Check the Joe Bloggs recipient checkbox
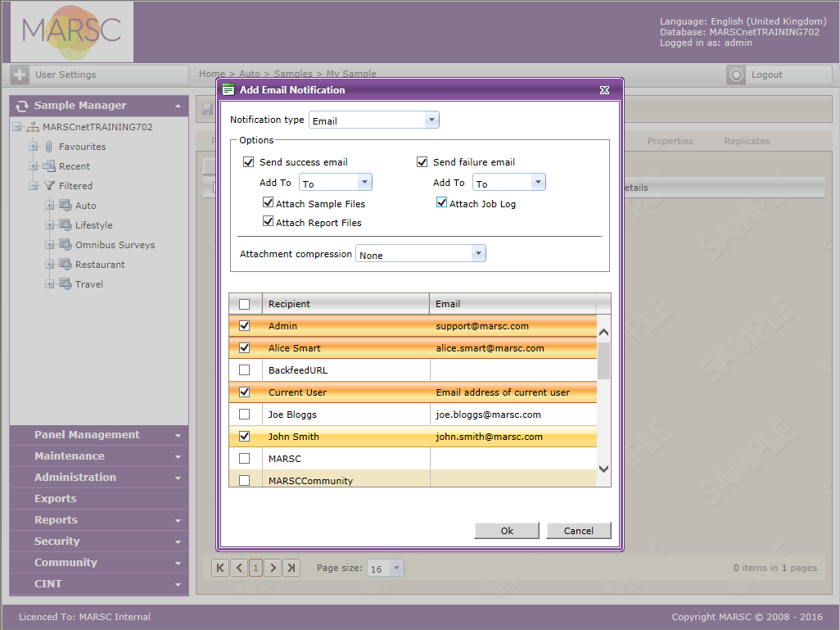 (244, 415)
